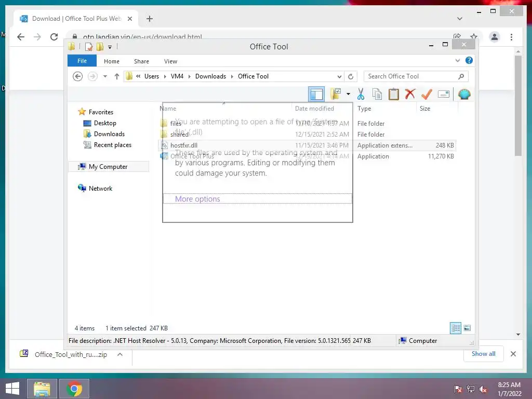Expand the ribbon with the chevron arrow
Screen dimensions: 532x399
pos(457,60)
